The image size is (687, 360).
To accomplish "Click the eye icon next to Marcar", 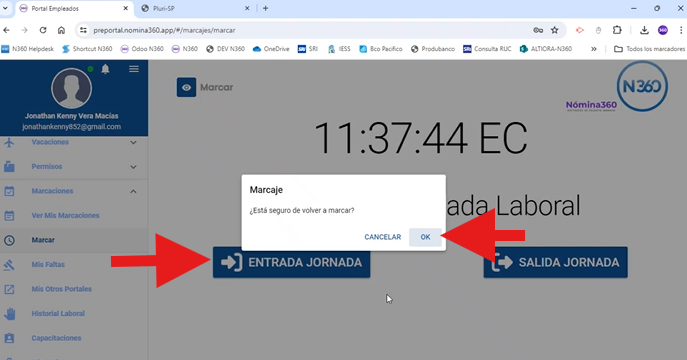I will coord(186,87).
